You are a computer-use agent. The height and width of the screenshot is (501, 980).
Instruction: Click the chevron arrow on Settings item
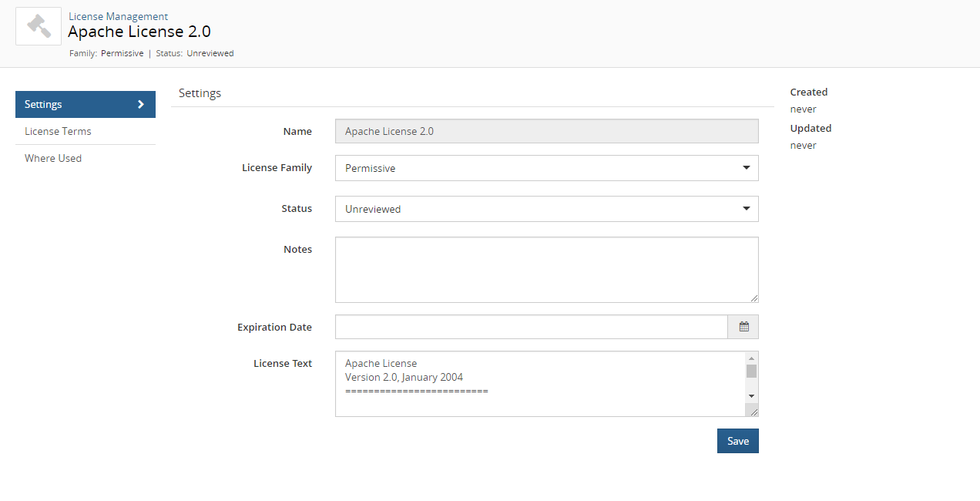(x=141, y=105)
